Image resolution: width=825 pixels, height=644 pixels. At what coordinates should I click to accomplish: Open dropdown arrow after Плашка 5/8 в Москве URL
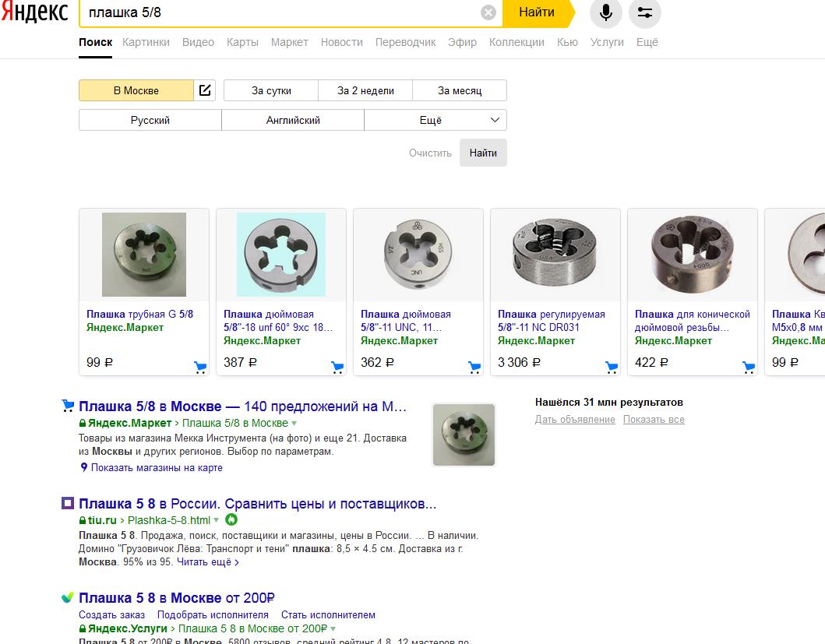[x=294, y=423]
